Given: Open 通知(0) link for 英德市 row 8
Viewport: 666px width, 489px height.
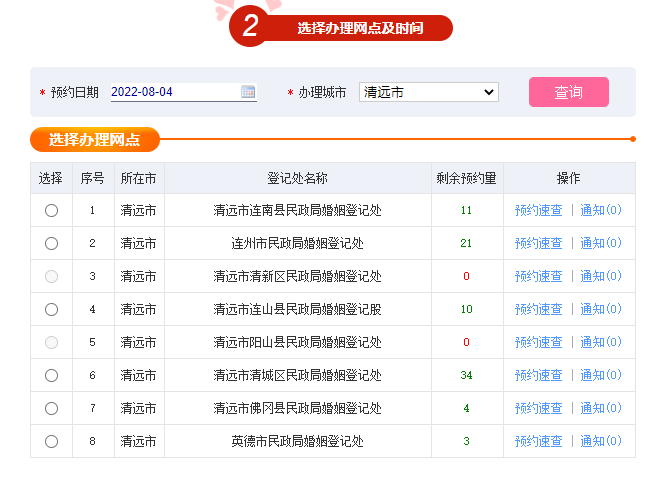Looking at the screenshot, I should pos(601,441).
